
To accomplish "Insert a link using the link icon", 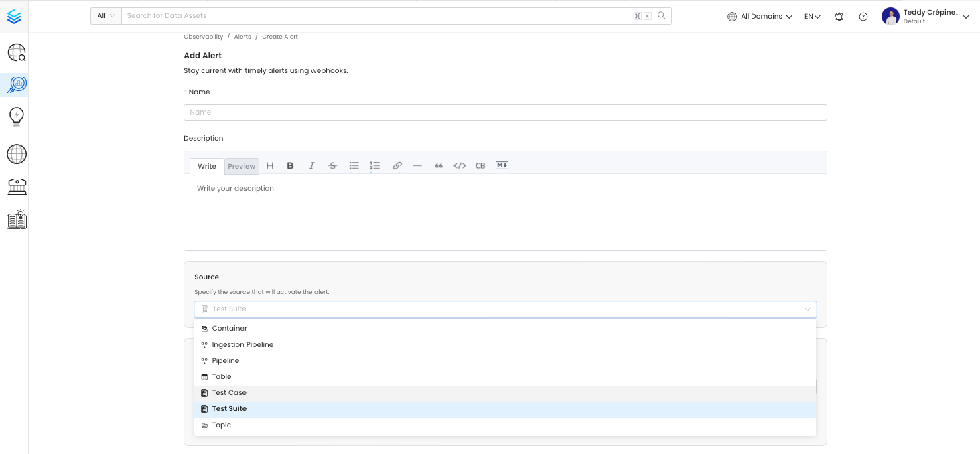I will (397, 166).
